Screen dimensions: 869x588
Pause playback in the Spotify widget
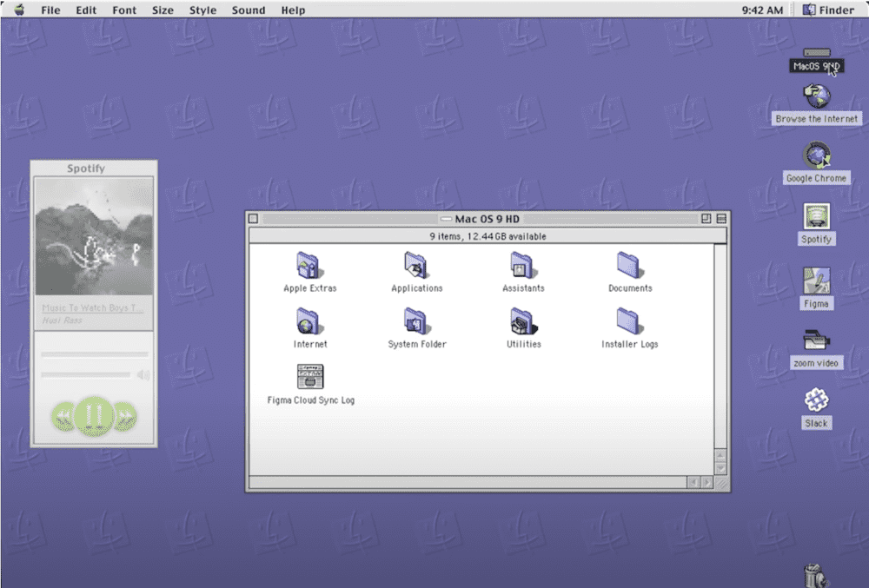pyautogui.click(x=94, y=416)
